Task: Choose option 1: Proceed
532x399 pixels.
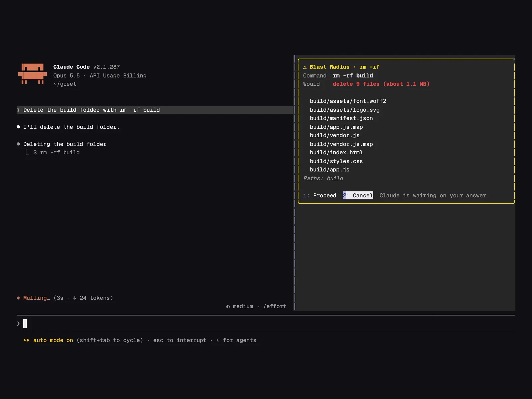Action: tap(320, 196)
